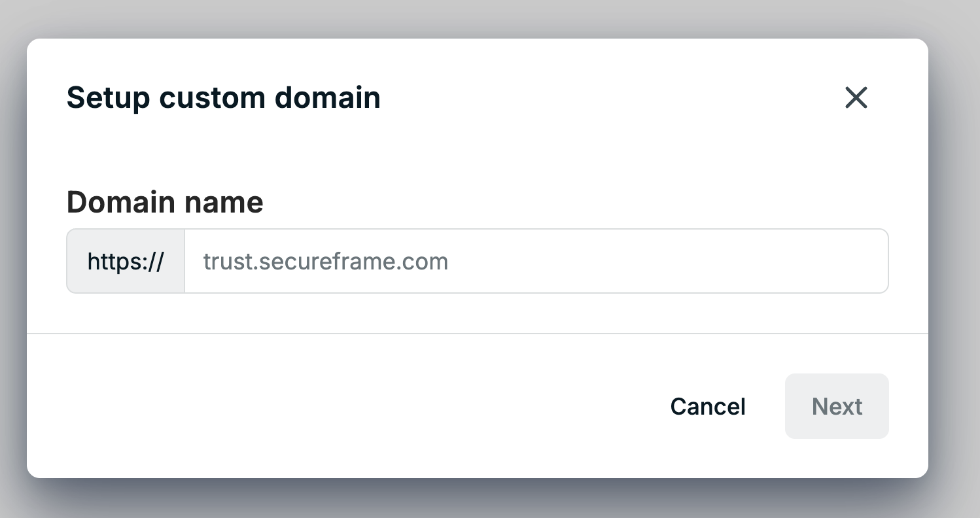Select the https:// prefix box
Screen dimensions: 980x518
click(126, 261)
